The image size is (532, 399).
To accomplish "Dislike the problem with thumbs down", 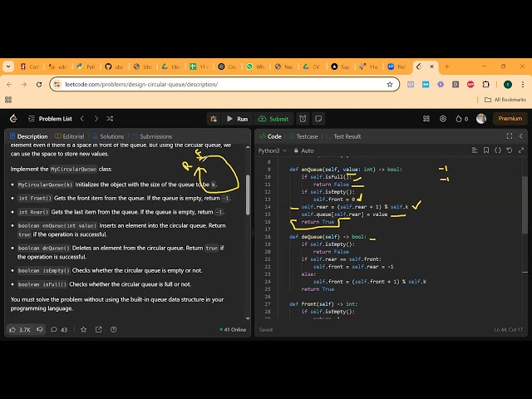I will point(40,329).
